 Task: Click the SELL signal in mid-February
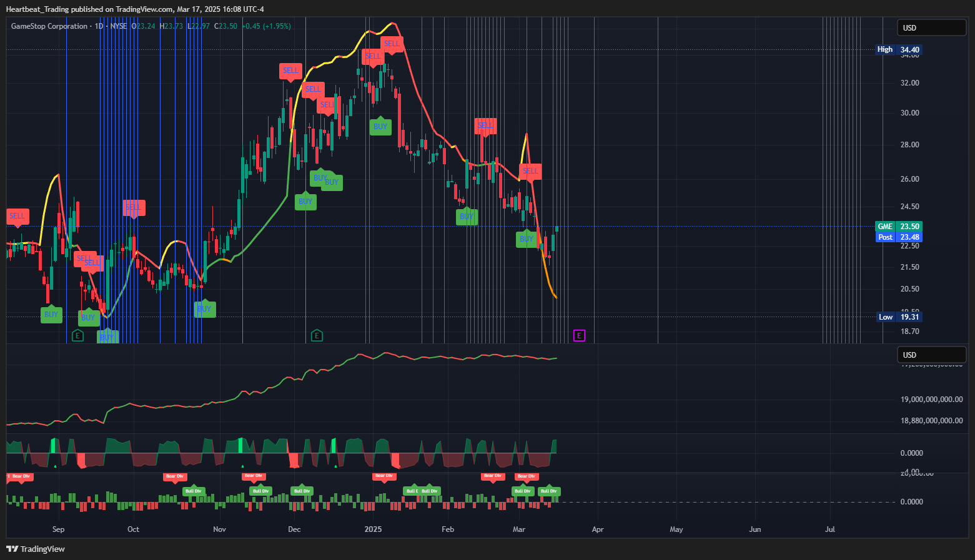pyautogui.click(x=485, y=126)
